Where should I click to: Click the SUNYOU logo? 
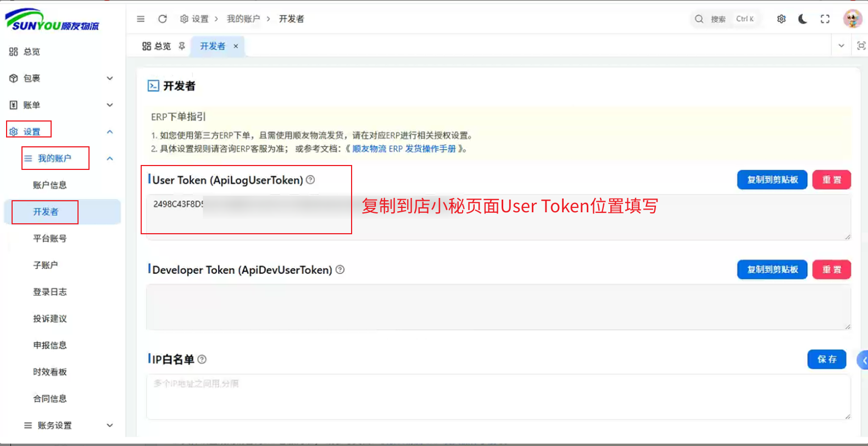tap(52, 20)
